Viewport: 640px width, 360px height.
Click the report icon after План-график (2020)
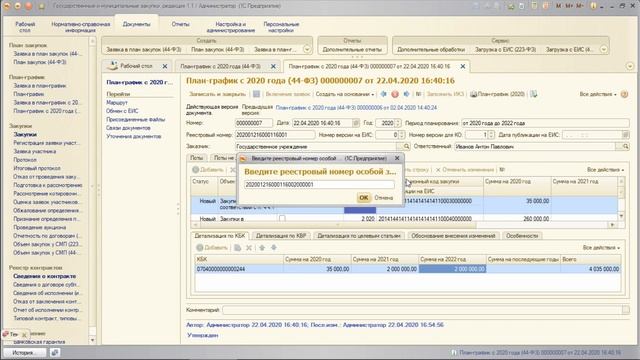[x=533, y=94]
